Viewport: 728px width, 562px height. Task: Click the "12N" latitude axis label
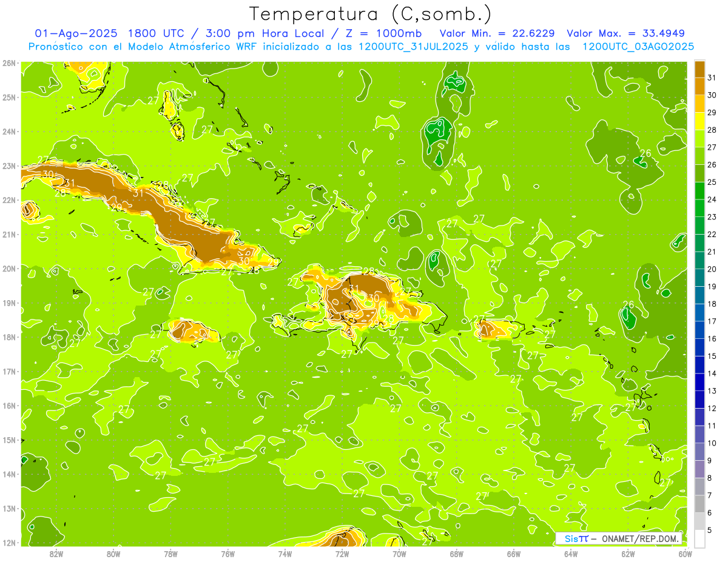click(8, 543)
